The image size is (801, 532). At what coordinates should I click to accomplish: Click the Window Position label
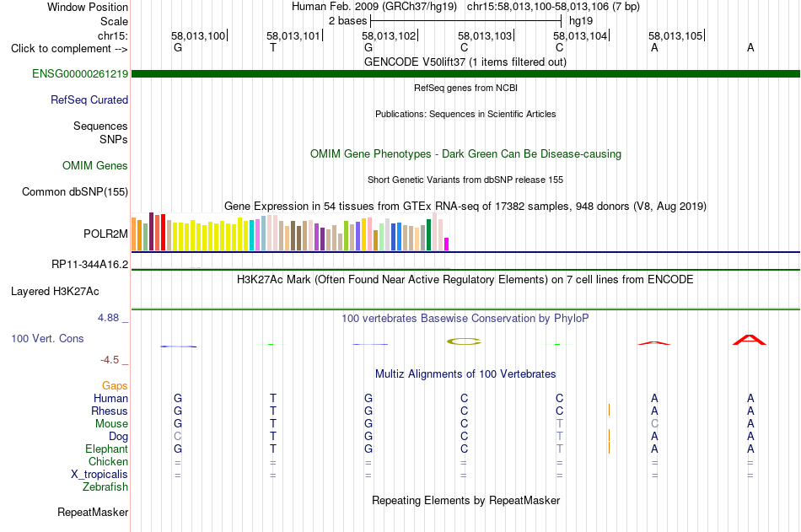coord(88,7)
